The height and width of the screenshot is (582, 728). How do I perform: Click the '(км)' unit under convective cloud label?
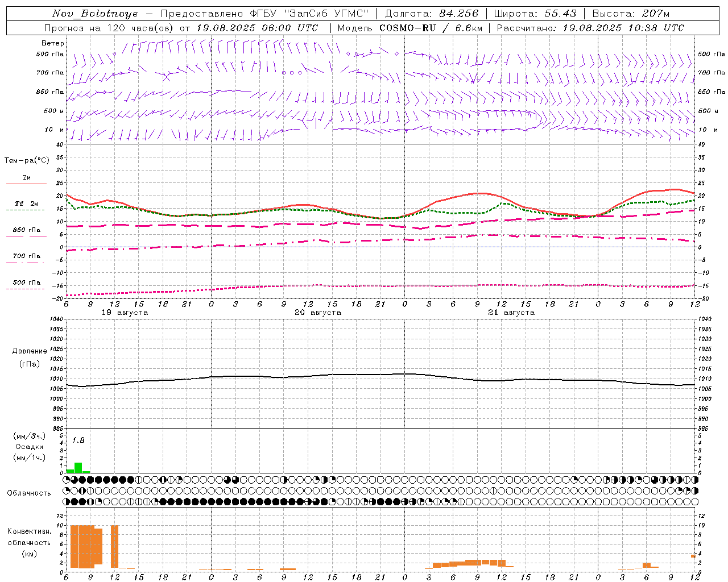[29, 554]
